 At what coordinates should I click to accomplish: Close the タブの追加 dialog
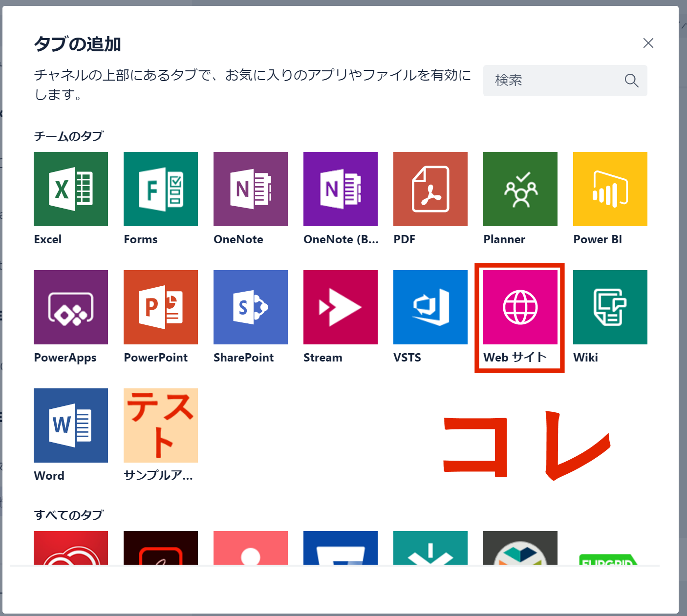point(648,43)
